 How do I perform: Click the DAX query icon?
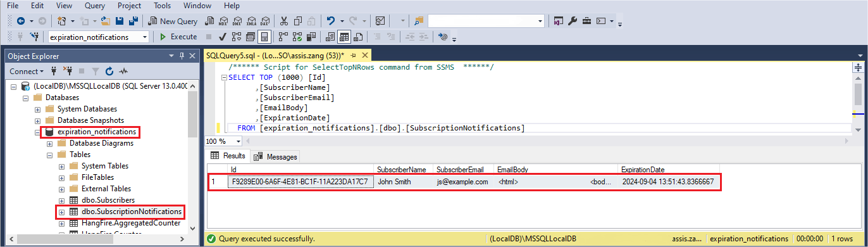point(264,21)
